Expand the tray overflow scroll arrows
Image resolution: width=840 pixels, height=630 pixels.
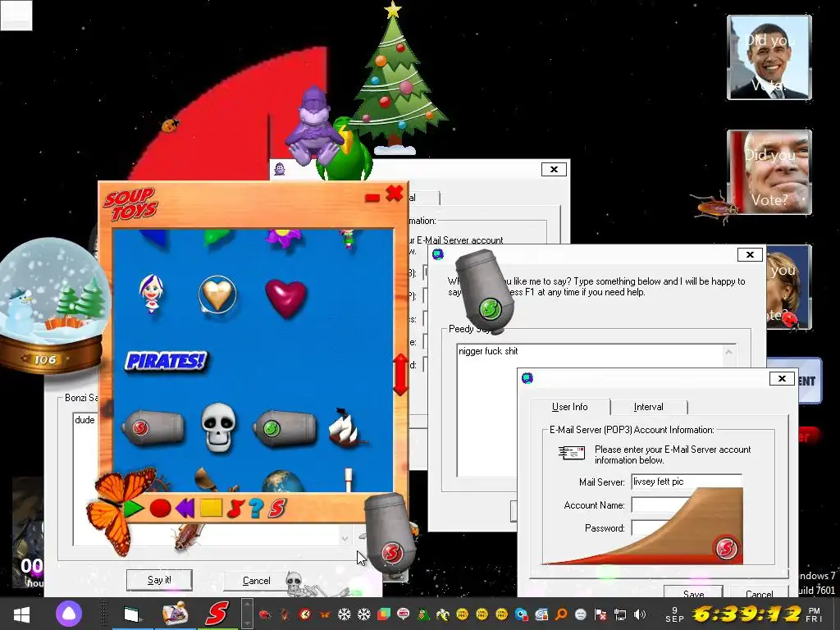(x=247, y=614)
